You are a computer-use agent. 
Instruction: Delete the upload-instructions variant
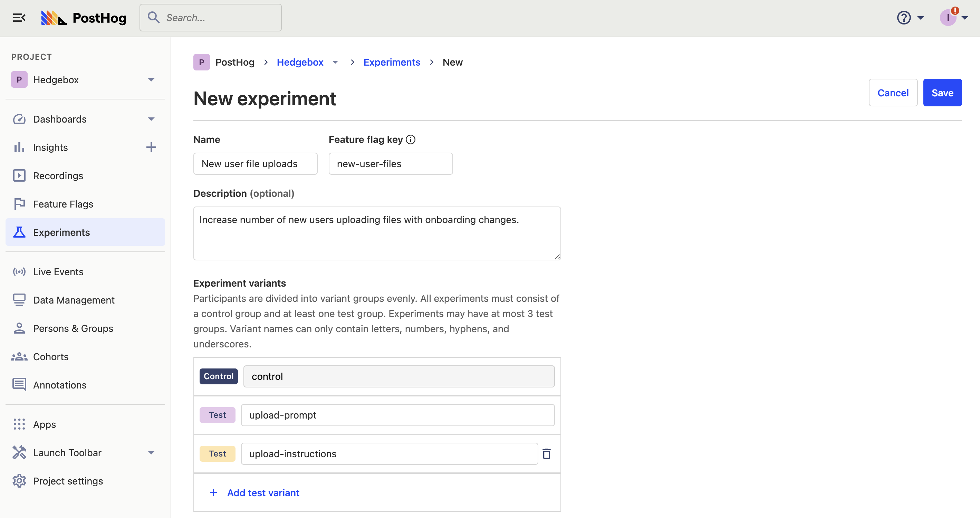[x=547, y=453]
